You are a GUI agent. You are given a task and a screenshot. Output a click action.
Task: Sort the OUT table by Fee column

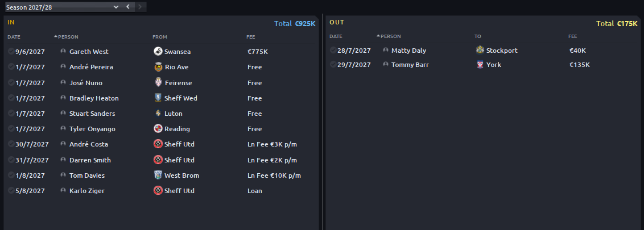point(572,36)
